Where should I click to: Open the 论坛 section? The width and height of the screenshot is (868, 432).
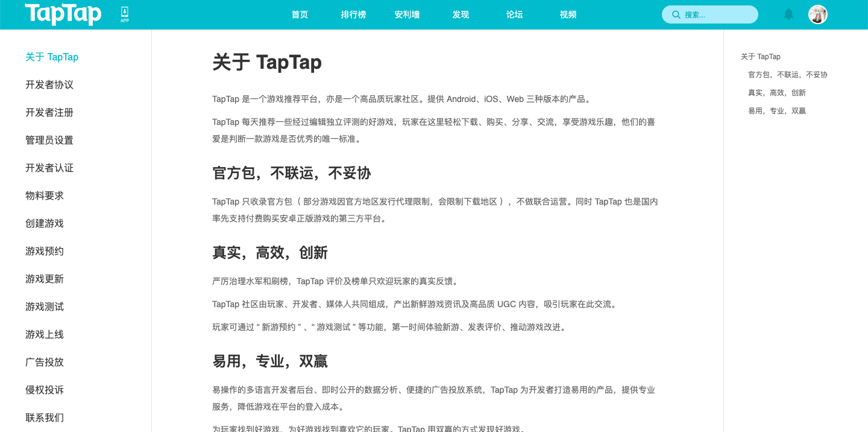[514, 14]
